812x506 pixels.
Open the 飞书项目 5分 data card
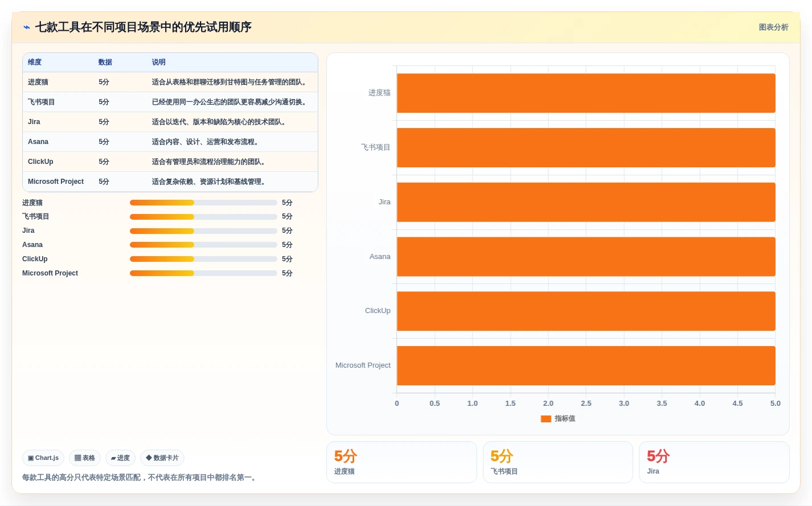point(558,462)
